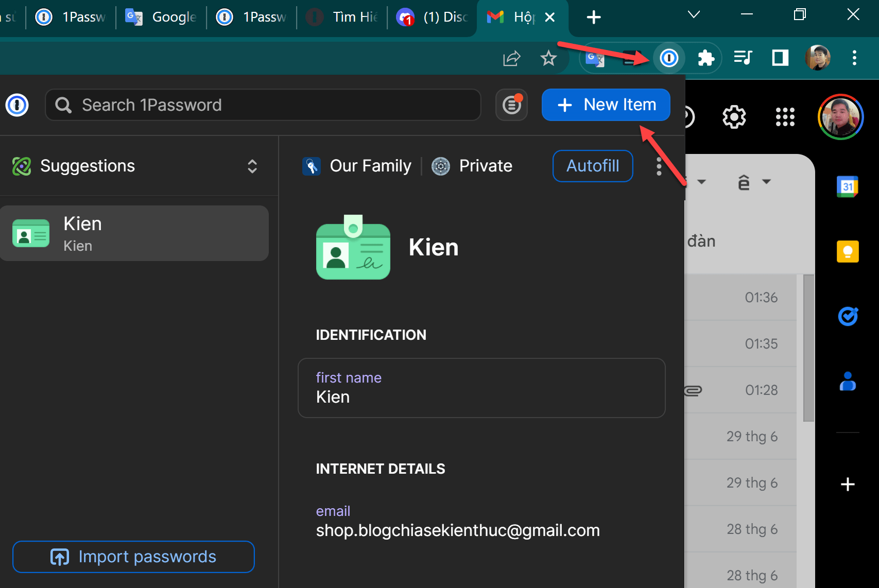Open Google Keep in Gmail side panel
879x588 pixels.
(848, 252)
